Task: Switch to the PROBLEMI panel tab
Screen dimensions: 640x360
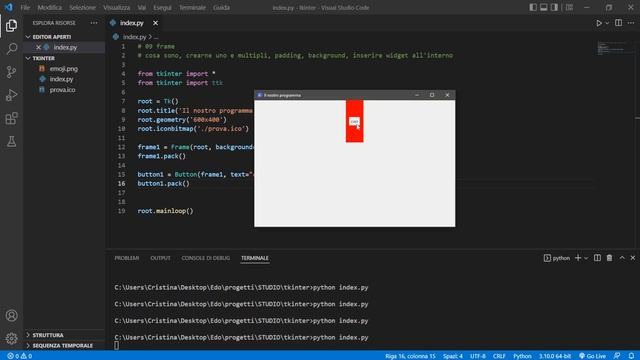Action: pos(127,258)
